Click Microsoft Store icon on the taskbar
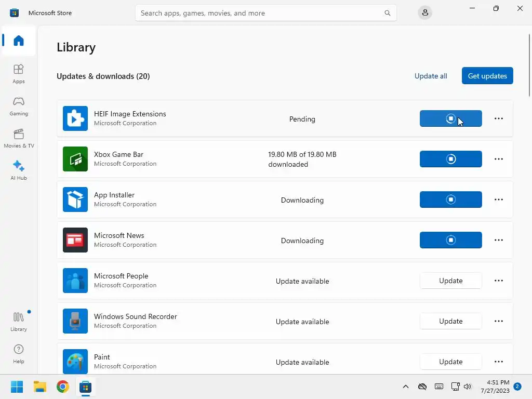The image size is (532, 399). pyautogui.click(x=86, y=387)
